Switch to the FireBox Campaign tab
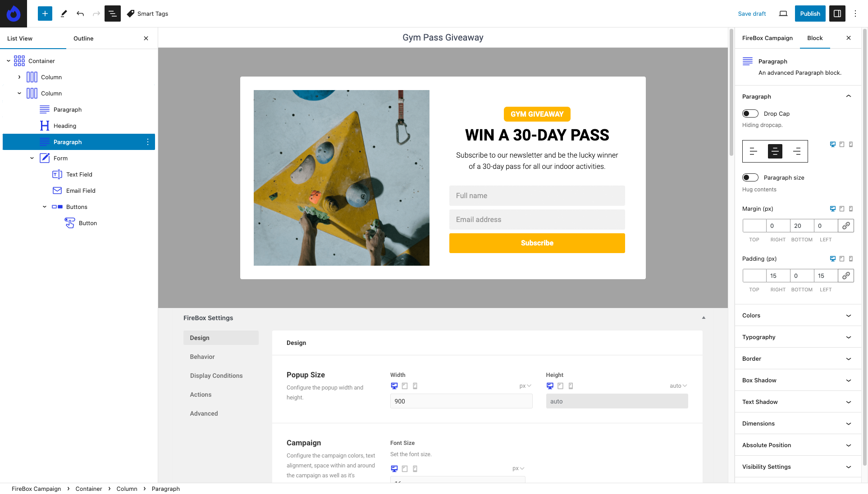Viewport: 868px width, 494px height. pyautogui.click(x=768, y=38)
